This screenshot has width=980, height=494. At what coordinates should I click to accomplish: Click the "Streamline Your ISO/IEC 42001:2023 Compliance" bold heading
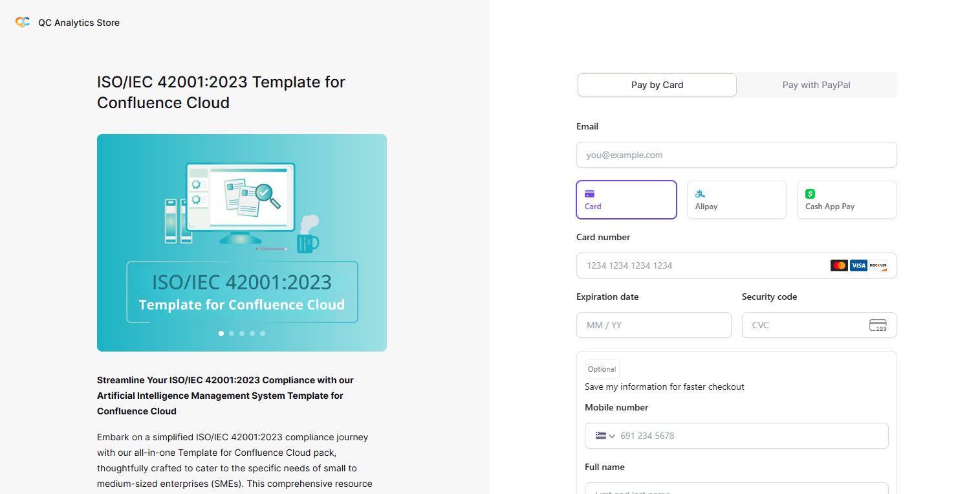pyautogui.click(x=225, y=396)
